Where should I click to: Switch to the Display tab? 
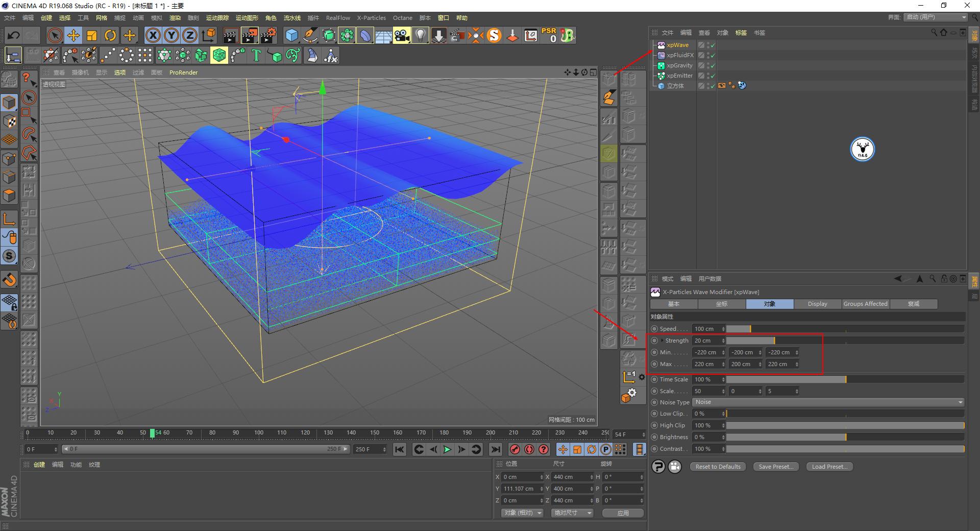coord(817,304)
